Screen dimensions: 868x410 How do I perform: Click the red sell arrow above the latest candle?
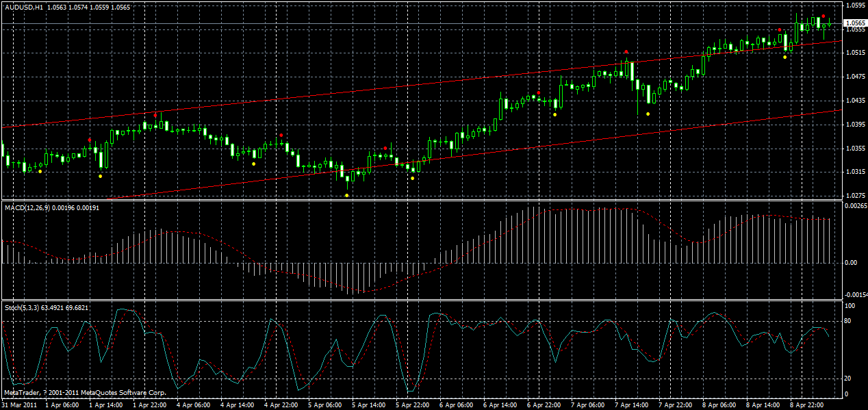tap(824, 16)
